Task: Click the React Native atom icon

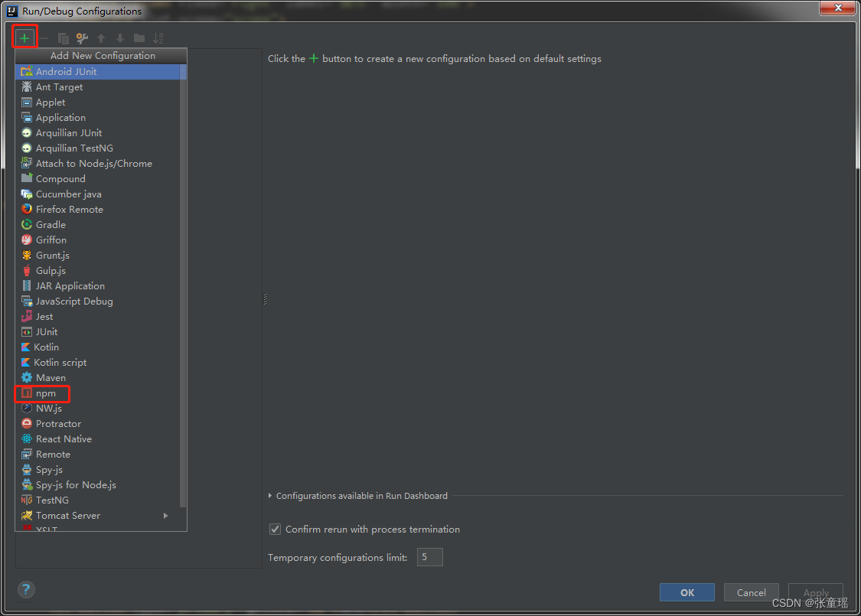Action: click(26, 438)
